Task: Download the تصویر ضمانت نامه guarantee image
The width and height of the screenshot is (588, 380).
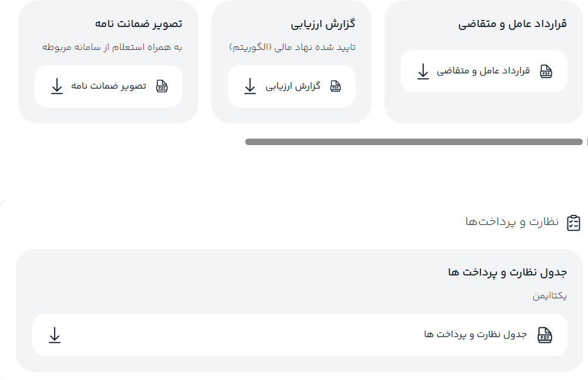Action: [x=109, y=86]
